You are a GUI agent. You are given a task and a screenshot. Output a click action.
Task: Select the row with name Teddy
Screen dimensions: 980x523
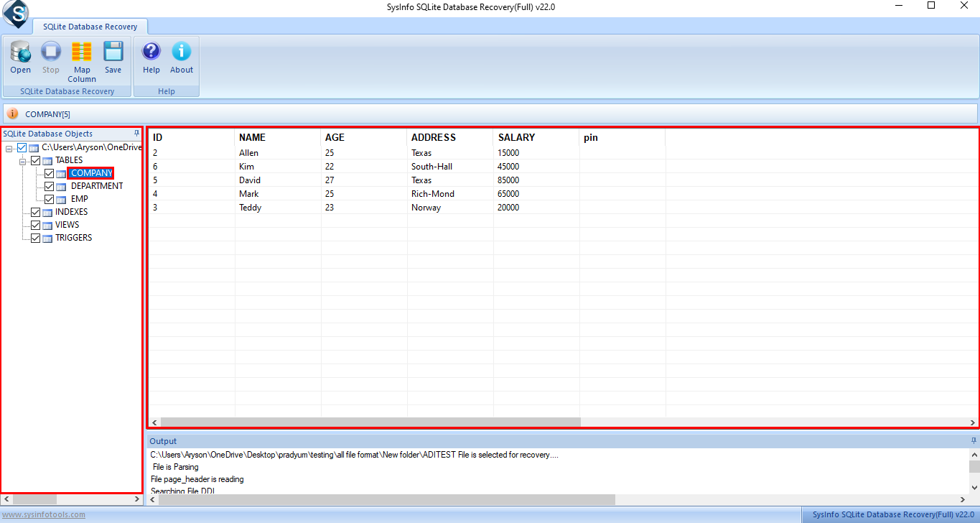(250, 208)
